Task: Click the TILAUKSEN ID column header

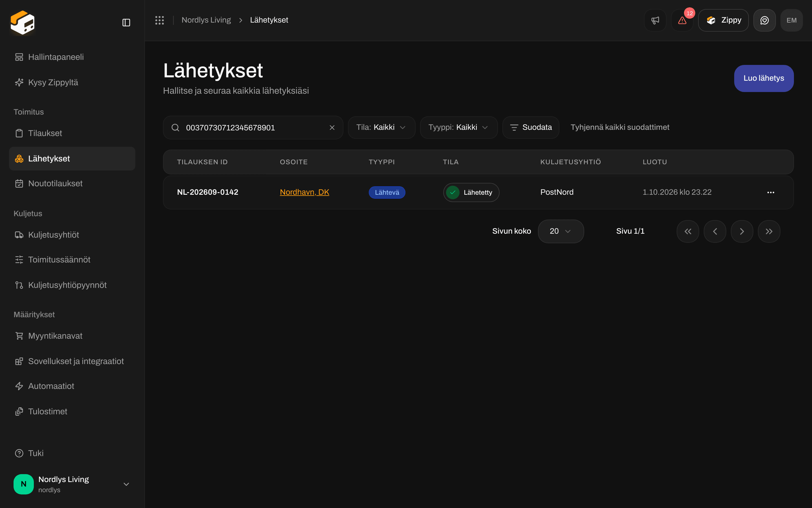Action: [202, 162]
